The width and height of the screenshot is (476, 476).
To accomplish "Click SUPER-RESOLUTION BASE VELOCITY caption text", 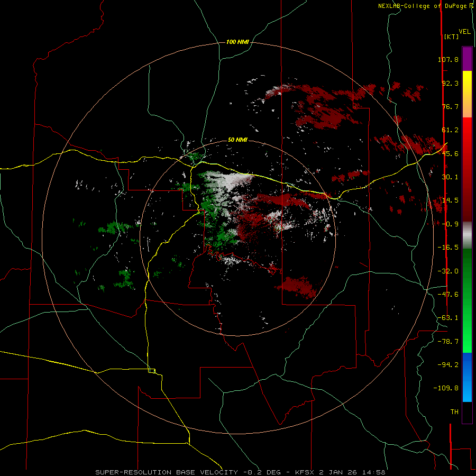I will 167,472.
